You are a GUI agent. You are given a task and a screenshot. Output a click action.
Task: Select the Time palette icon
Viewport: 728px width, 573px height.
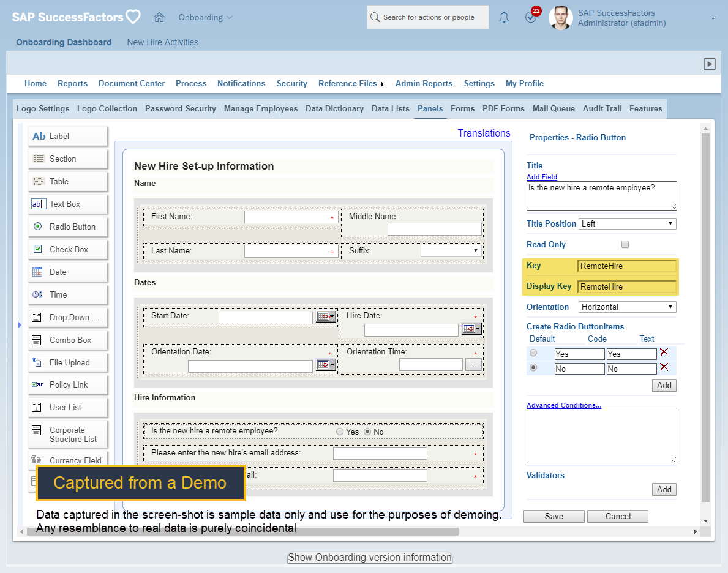(37, 294)
